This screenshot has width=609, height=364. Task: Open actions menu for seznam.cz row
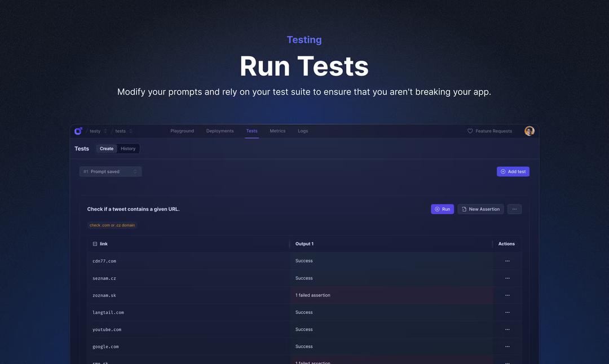(507, 278)
